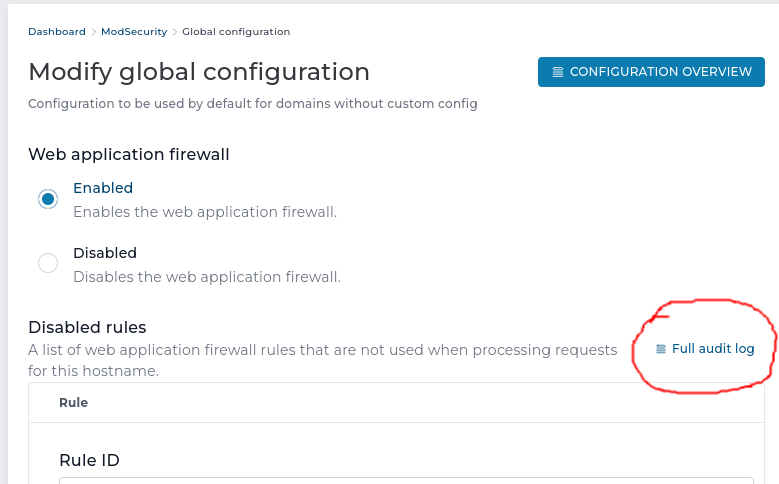The width and height of the screenshot is (779, 484).
Task: Click the 'Enables the web application firewall' description
Action: tap(205, 212)
